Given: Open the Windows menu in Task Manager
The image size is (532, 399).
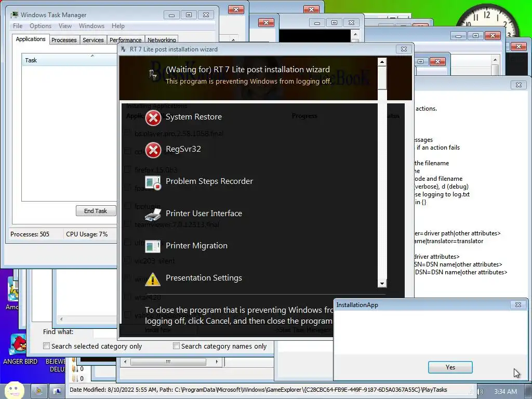Looking at the screenshot, I should click(91, 26).
